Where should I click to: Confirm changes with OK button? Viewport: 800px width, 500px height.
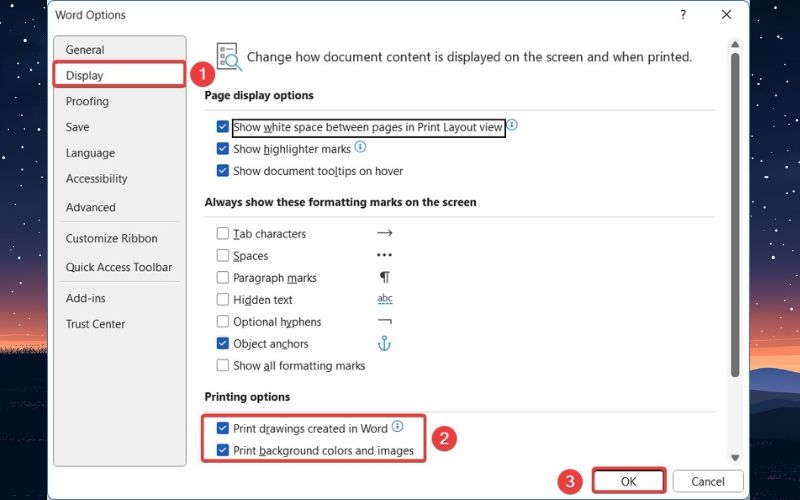pyautogui.click(x=629, y=481)
